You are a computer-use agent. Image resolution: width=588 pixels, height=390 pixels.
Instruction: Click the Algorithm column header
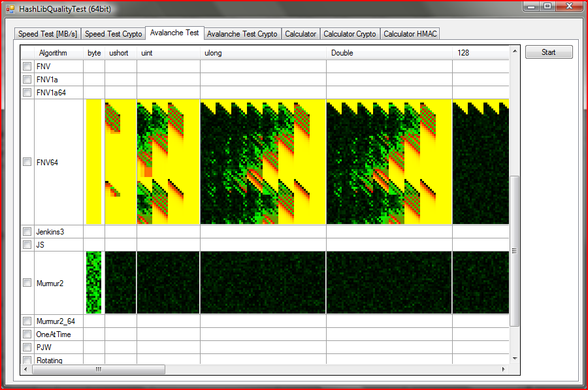(59, 53)
